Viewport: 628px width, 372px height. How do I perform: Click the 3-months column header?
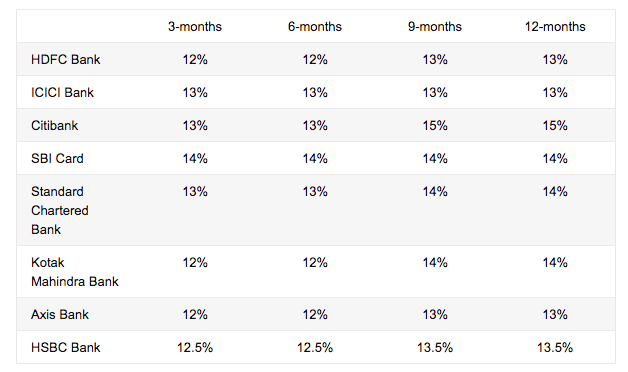coord(195,27)
